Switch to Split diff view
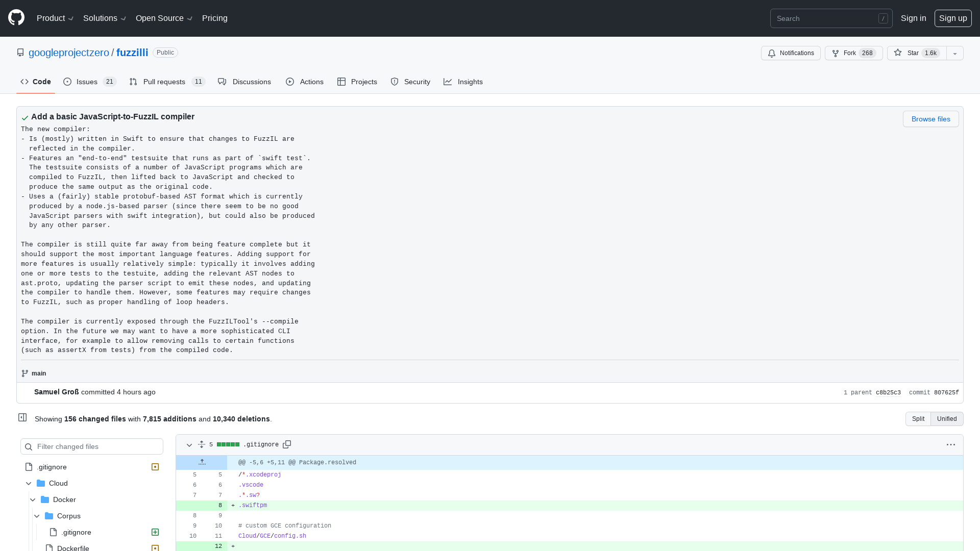 [918, 419]
